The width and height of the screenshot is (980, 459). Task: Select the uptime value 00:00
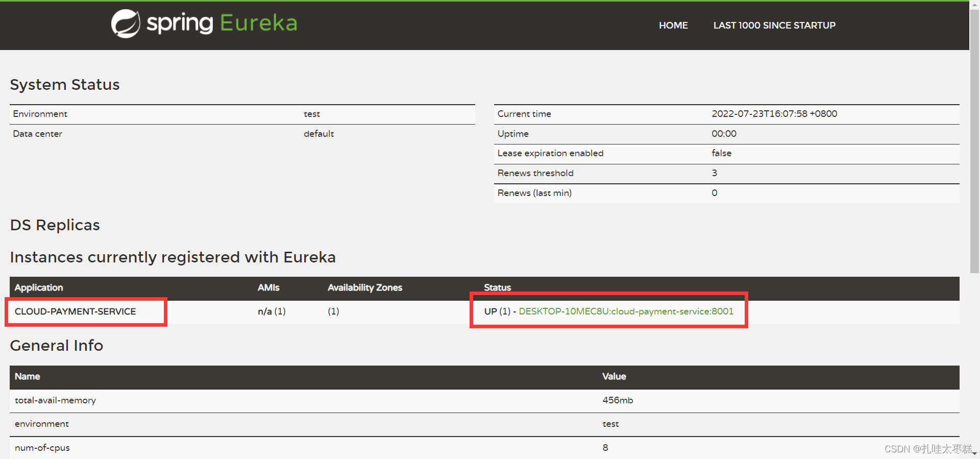tap(724, 134)
